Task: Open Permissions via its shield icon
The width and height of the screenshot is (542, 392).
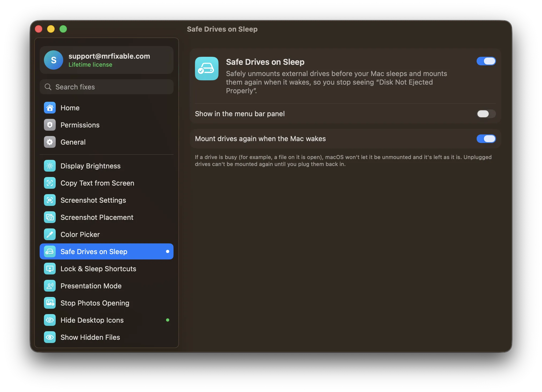Action: pos(50,125)
